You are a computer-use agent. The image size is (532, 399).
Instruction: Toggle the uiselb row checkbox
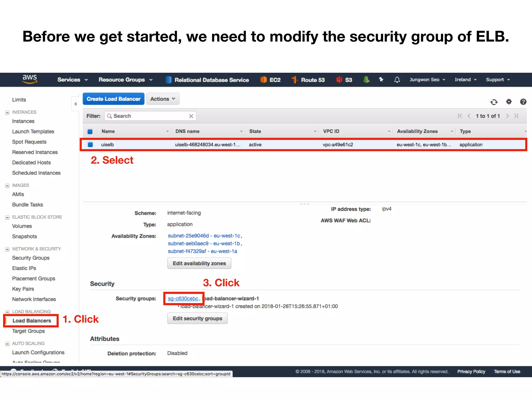(90, 144)
